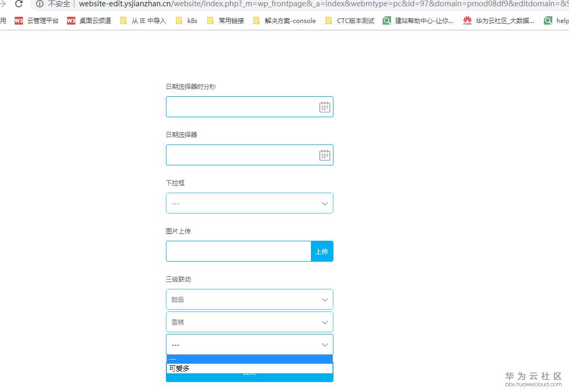Expand the 甜品 first-level dropdown
The width and height of the screenshot is (569, 392).
coord(249,299)
